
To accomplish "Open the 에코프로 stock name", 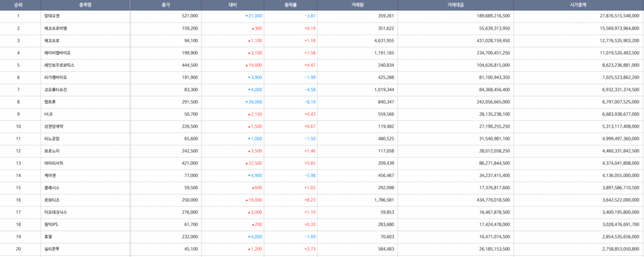I will point(52,40).
